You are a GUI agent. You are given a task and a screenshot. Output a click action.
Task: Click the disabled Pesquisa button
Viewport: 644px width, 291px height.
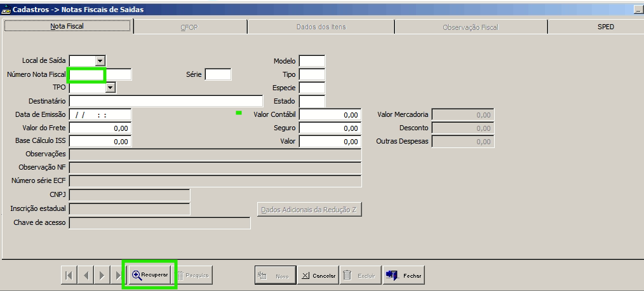(x=193, y=275)
